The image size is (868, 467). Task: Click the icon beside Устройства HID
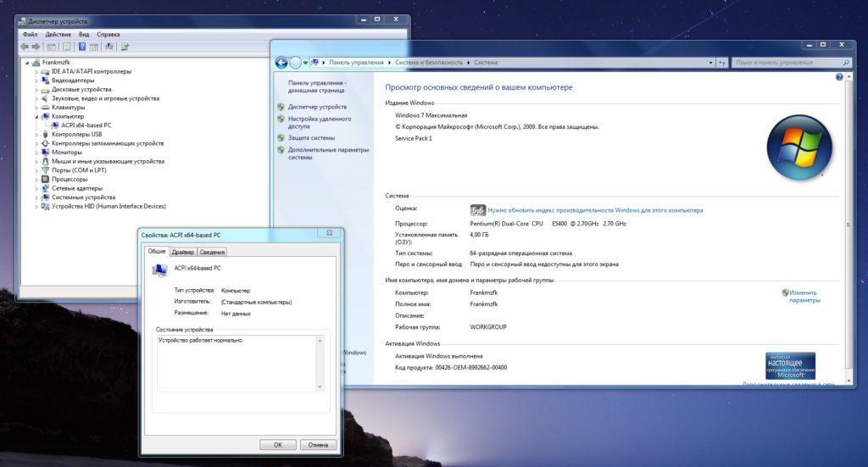[x=46, y=207]
